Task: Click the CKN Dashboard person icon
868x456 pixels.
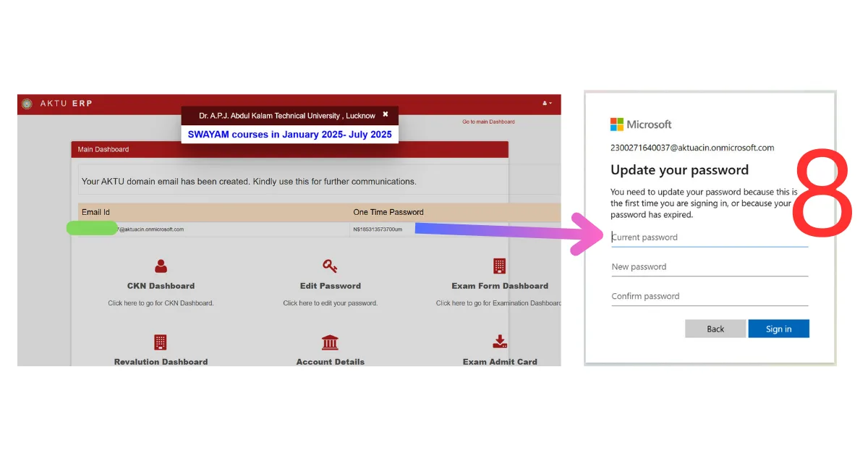Action: click(161, 266)
